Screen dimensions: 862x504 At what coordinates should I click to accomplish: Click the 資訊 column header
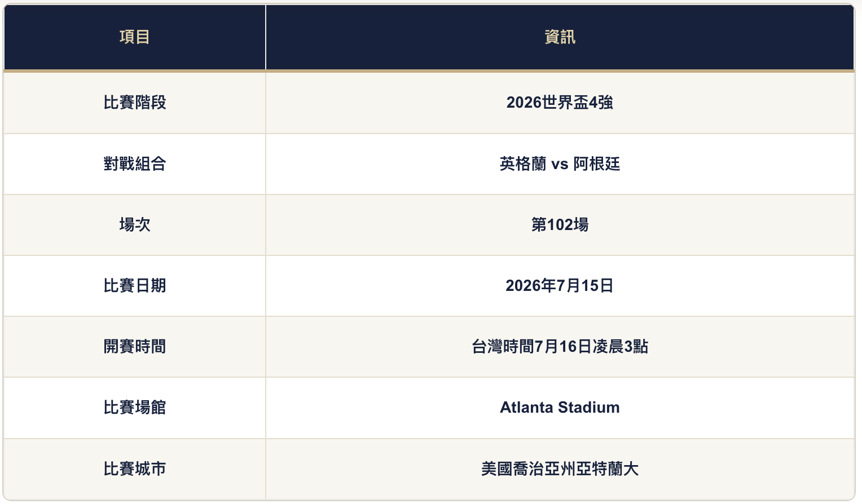560,37
